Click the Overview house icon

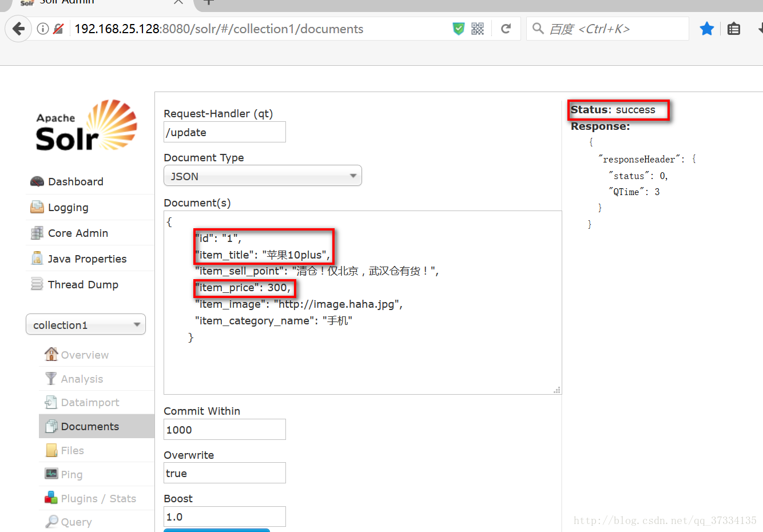point(51,354)
